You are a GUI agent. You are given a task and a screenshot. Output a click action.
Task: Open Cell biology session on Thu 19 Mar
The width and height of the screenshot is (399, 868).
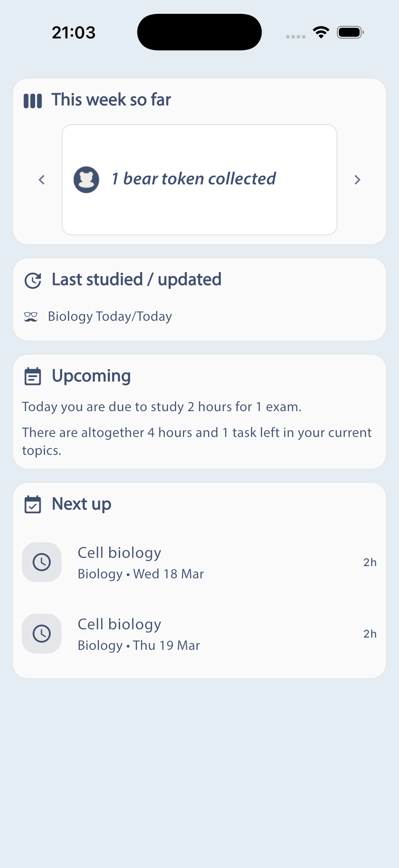pos(199,634)
